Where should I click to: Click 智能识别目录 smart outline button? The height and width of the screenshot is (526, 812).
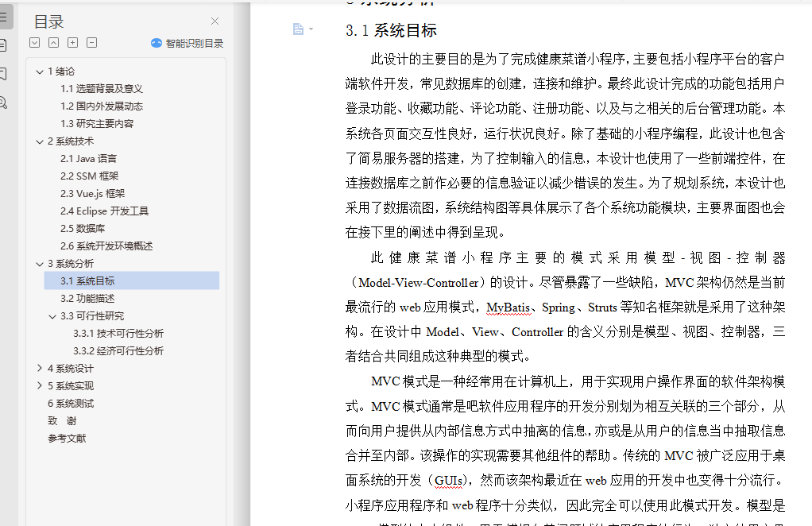coord(187,43)
